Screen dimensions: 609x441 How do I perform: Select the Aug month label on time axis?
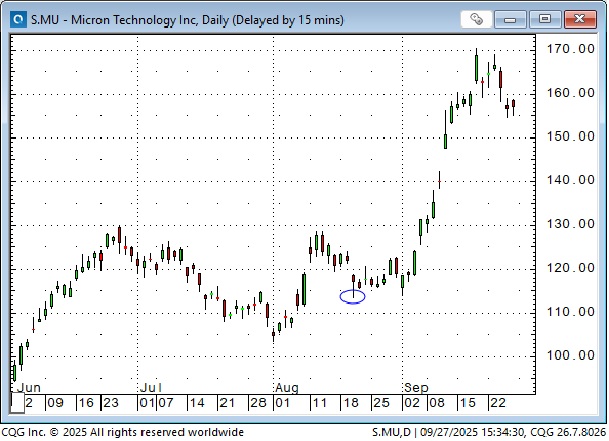click(x=286, y=387)
